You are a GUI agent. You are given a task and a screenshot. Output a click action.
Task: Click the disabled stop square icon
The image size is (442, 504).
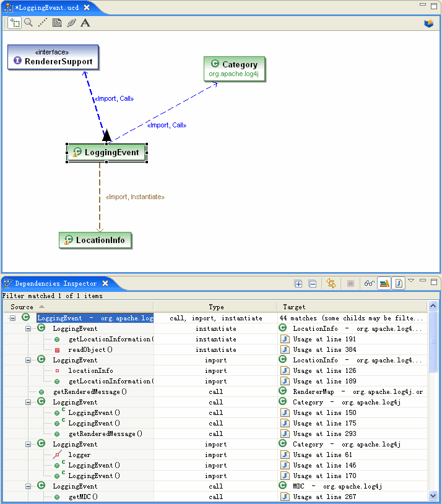[x=350, y=283]
